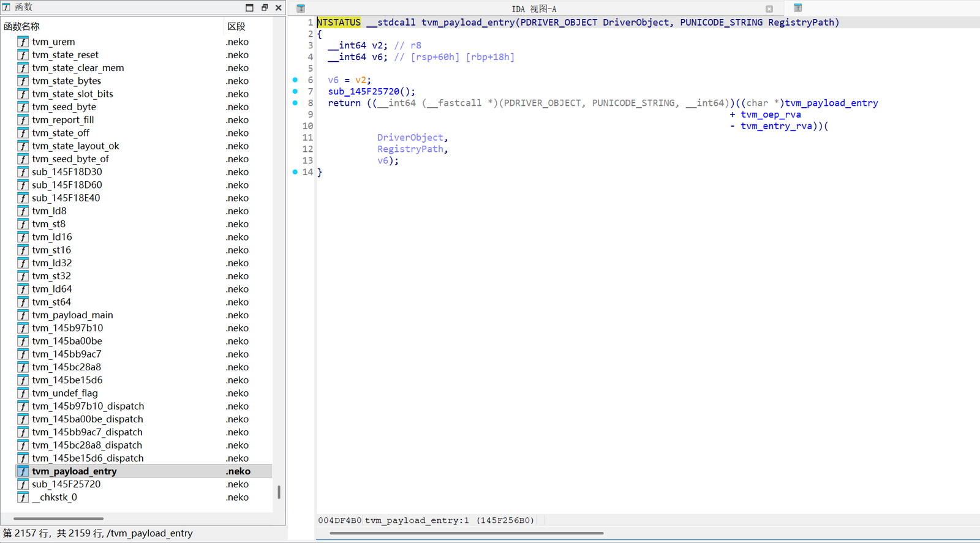Screen dimensions: 980x543
Task: Click the second view tab icon at right
Action: (797, 8)
